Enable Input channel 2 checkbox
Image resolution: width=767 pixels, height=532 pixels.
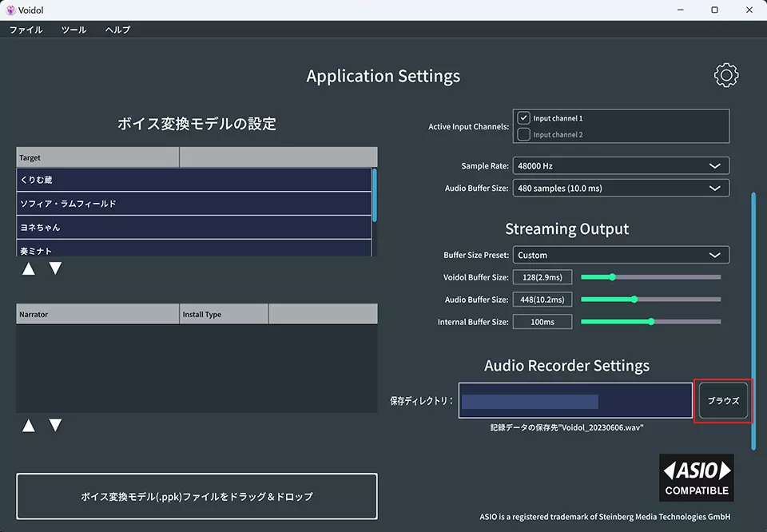tap(523, 134)
